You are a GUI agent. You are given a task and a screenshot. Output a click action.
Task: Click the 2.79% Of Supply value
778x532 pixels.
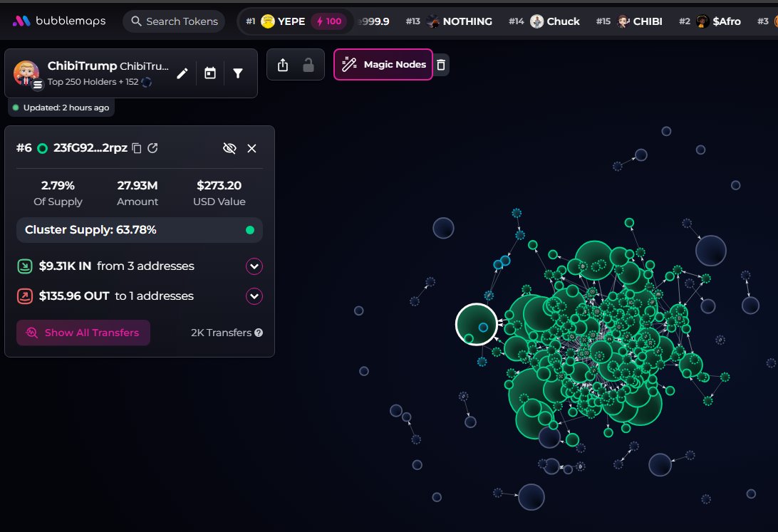click(x=58, y=185)
